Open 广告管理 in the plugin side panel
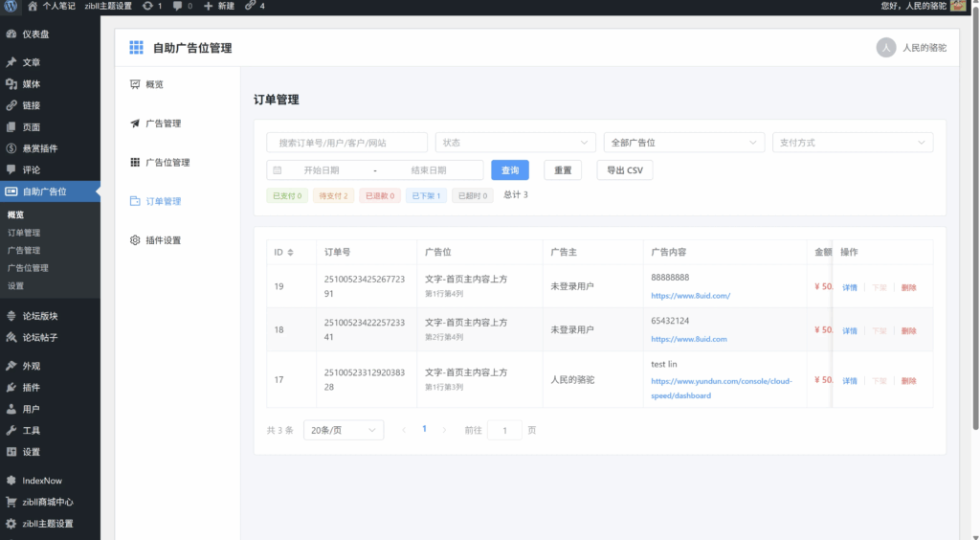980x540 pixels. click(163, 124)
